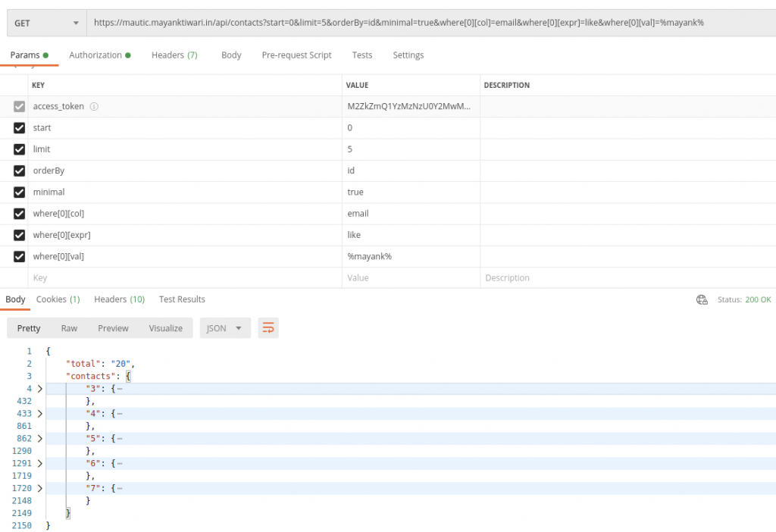The width and height of the screenshot is (776, 532).
Task: Open the request Headers (7) tab
Action: [174, 55]
